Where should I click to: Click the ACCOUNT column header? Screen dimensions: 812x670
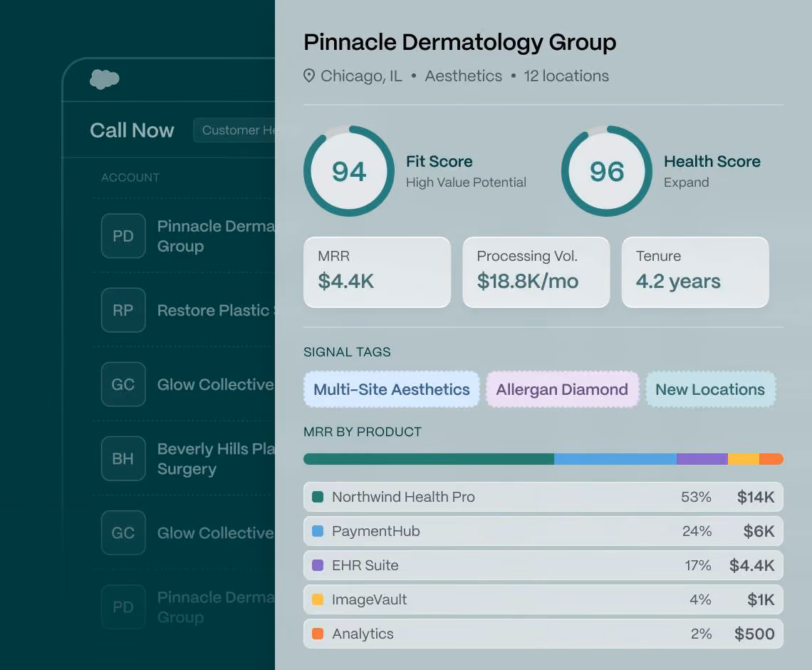[x=130, y=177]
